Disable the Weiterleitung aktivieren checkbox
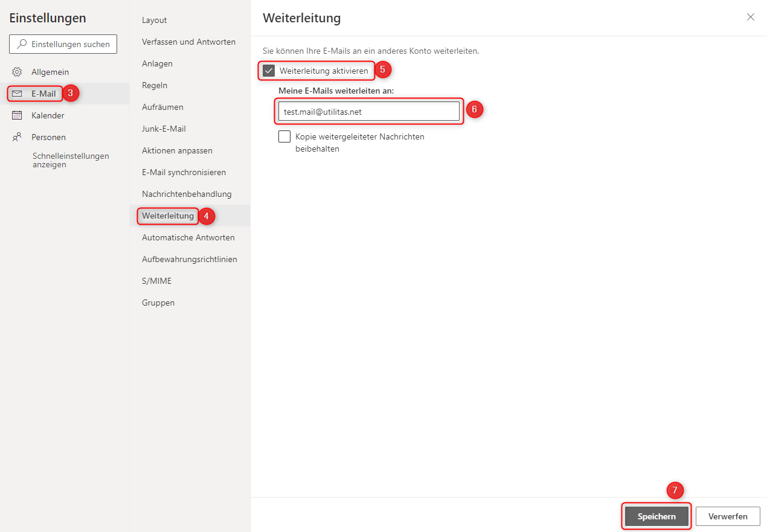 pyautogui.click(x=269, y=71)
